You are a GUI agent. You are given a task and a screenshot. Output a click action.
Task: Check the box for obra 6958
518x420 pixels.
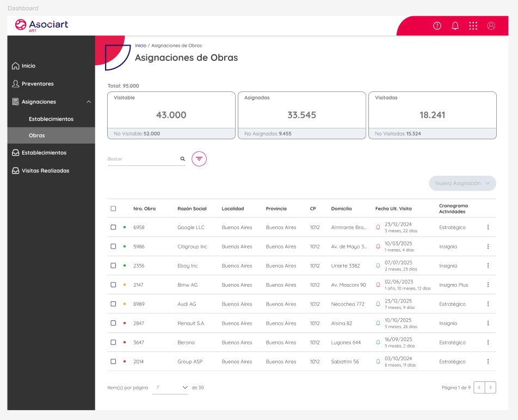coord(113,227)
